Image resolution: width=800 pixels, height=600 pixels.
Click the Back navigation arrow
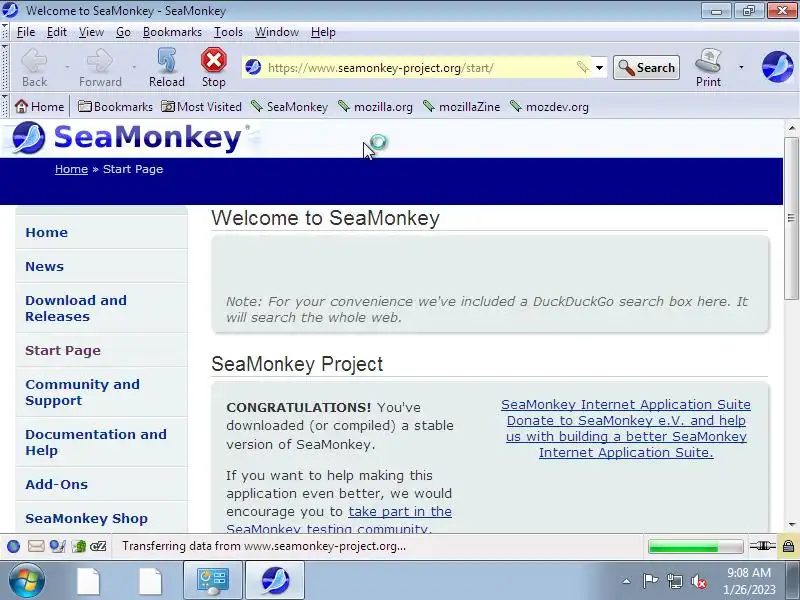point(34,67)
